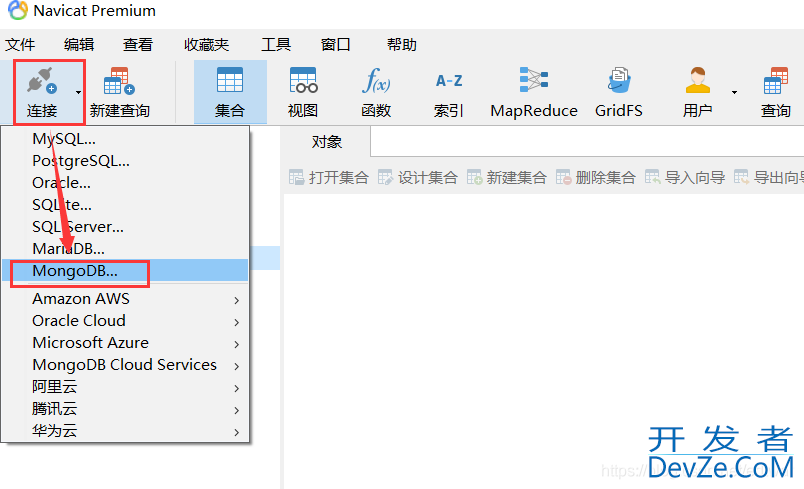Open 新建查询 (New Query) toolbar icon

119,82
